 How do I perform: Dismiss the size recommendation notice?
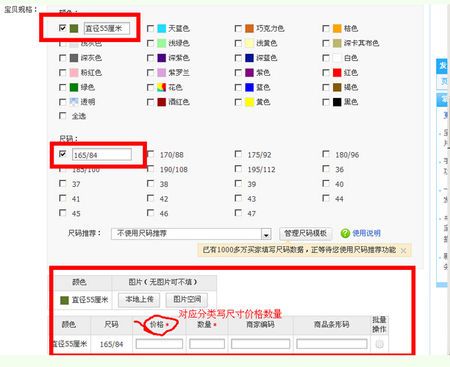403,250
